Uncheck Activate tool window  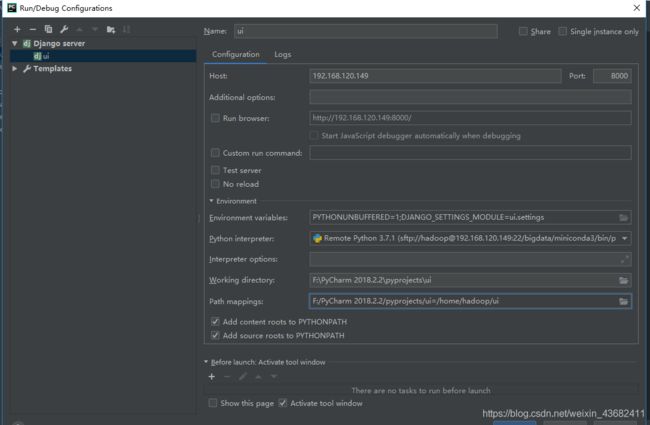(283, 403)
